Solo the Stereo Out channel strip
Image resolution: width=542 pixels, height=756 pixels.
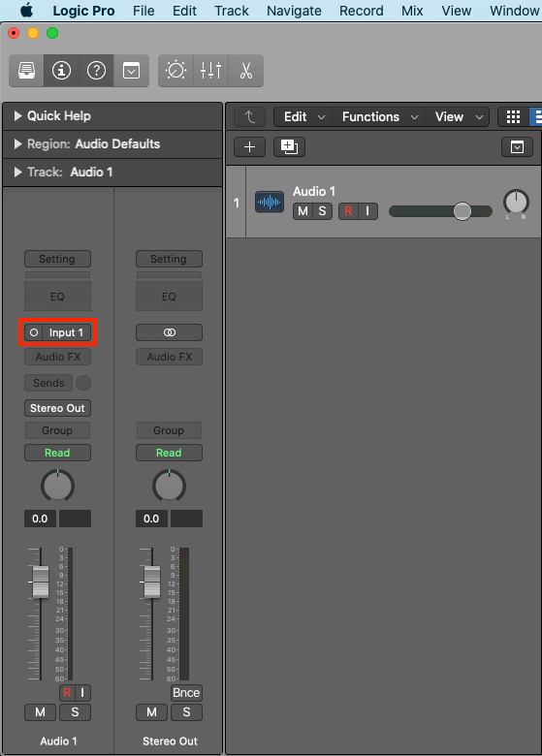coord(186,712)
